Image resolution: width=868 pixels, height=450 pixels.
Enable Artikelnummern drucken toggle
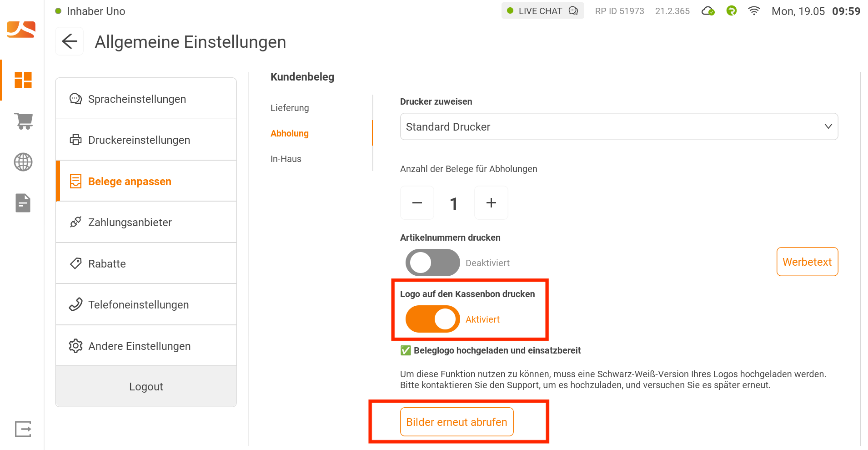[x=432, y=263]
